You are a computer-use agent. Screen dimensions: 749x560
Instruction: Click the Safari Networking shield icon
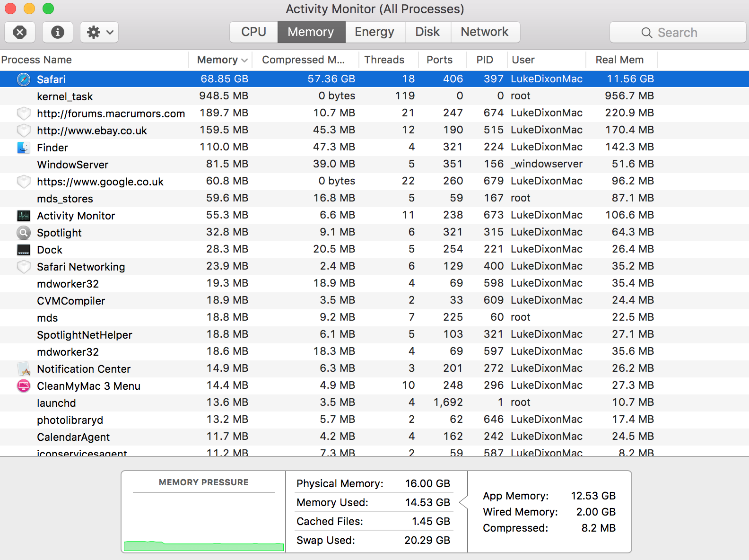(x=24, y=267)
